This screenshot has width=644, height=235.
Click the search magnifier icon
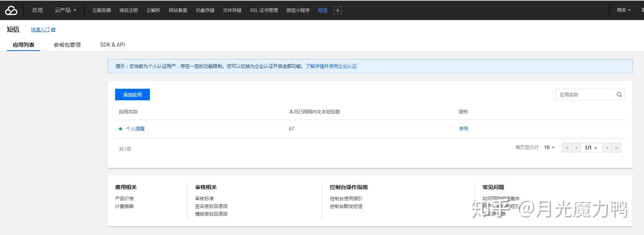tap(619, 95)
